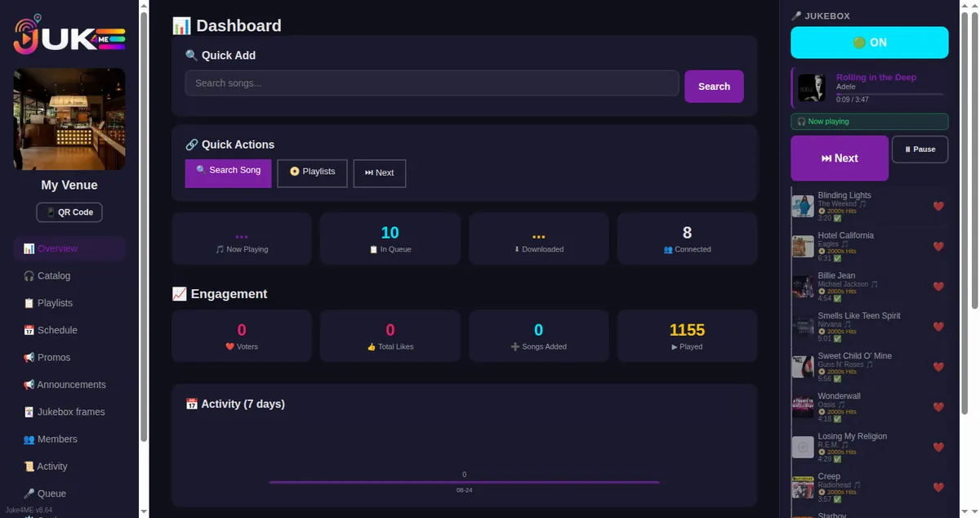
Task: Open Blinding Lights album art
Action: coord(803,207)
